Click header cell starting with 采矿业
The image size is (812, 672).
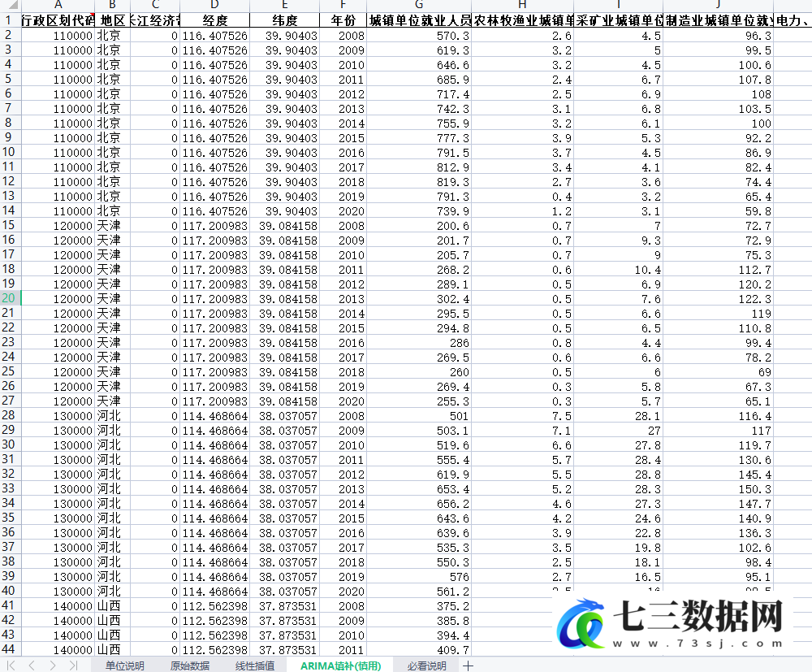coord(618,21)
